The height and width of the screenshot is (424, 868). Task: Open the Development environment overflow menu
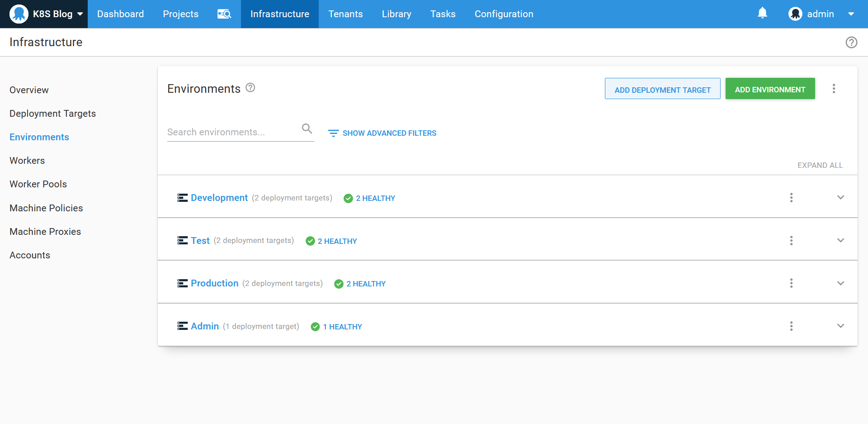coord(791,198)
